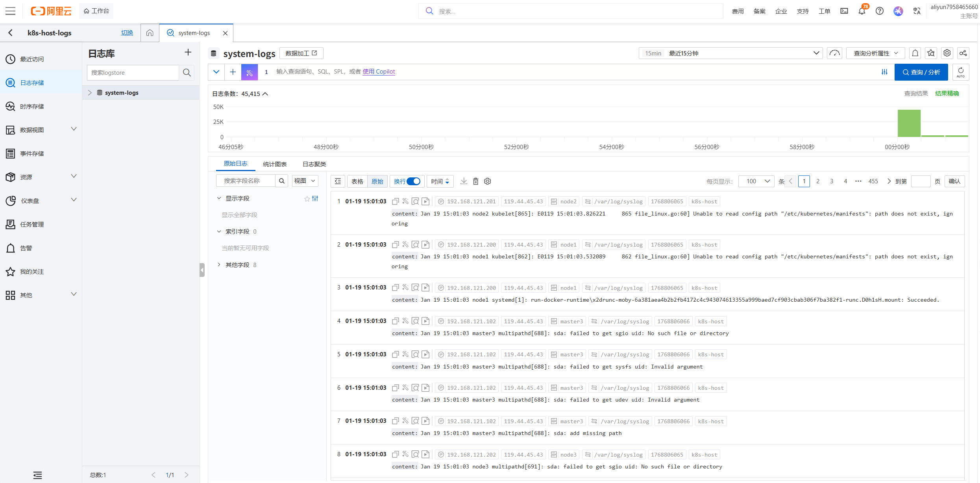Click the trash delete icon in log toolbar
Screen dimensions: 980x483
(x=475, y=181)
